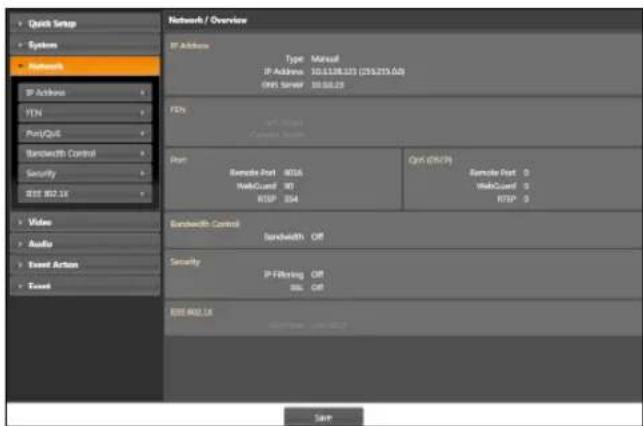Image resolution: width=643 pixels, height=426 pixels.
Task: Click the IP Address section heading in overview
Action: [x=189, y=46]
